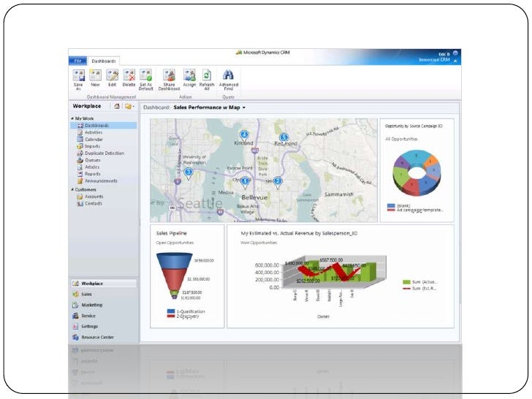The width and height of the screenshot is (532, 399).
Task: Click the Refresh All icon
Action: pyautogui.click(x=207, y=80)
